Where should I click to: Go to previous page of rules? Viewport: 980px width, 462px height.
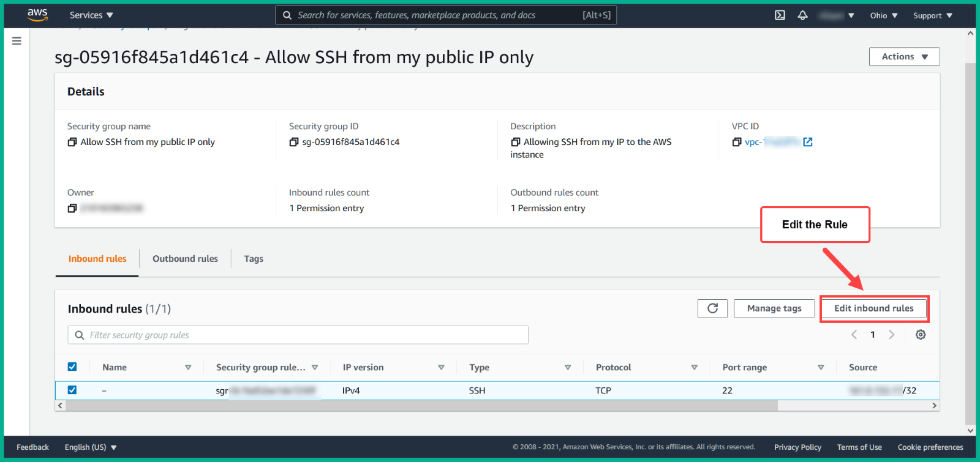(854, 335)
